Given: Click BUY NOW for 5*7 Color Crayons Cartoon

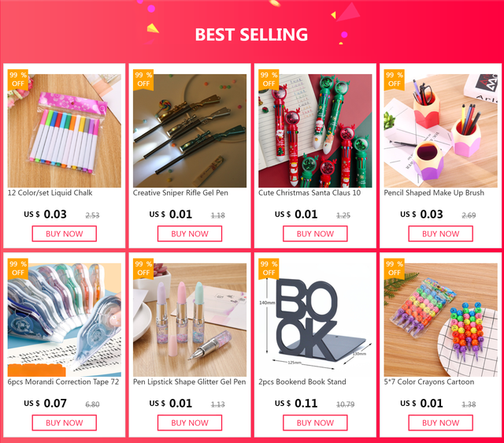Looking at the screenshot, I should pos(441,423).
